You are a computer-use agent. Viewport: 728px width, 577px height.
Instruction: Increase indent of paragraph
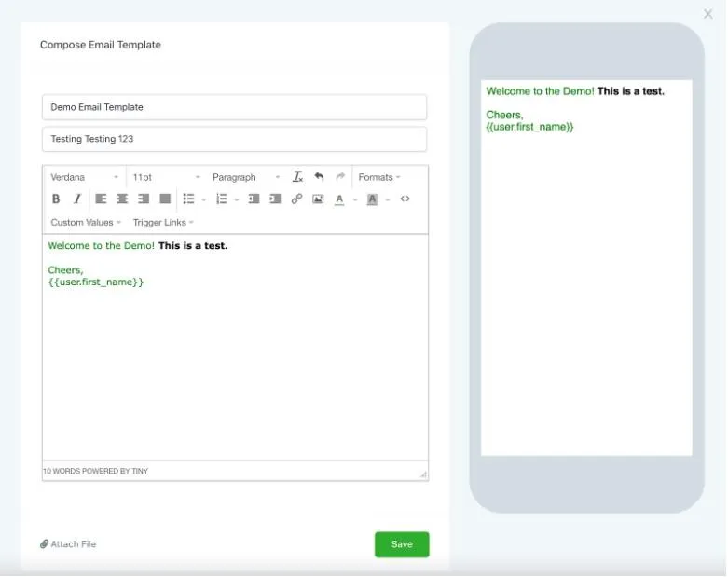point(275,199)
